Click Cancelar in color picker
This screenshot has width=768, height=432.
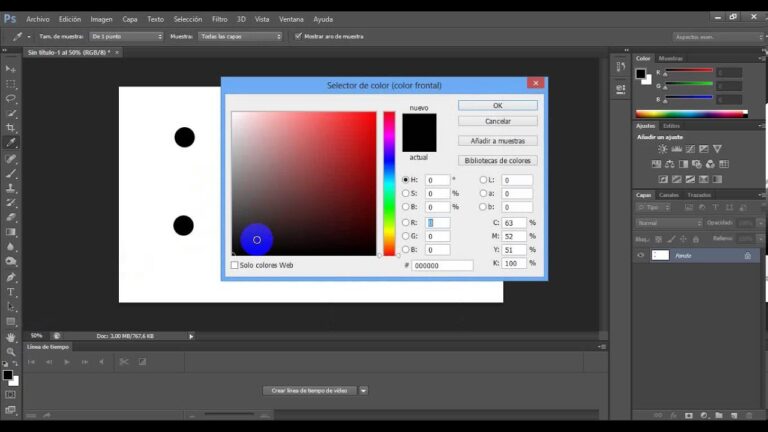pos(498,121)
